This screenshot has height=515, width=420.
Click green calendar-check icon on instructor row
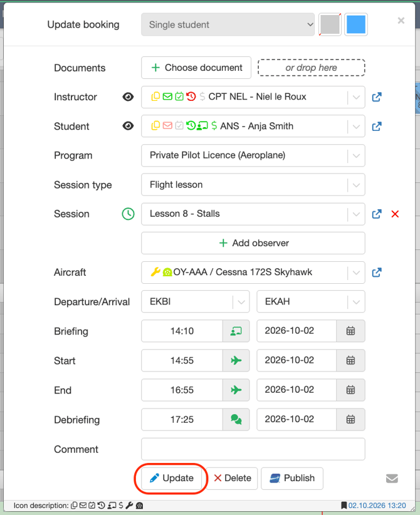(x=179, y=96)
